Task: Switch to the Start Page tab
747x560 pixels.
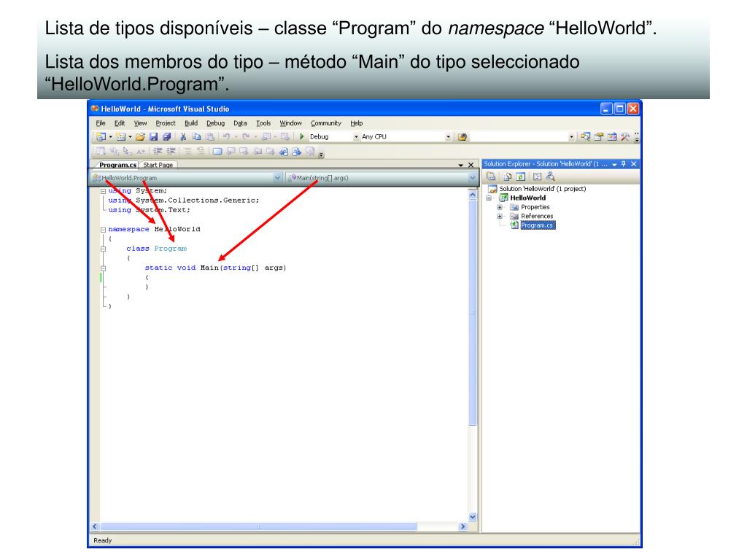Action: (158, 165)
